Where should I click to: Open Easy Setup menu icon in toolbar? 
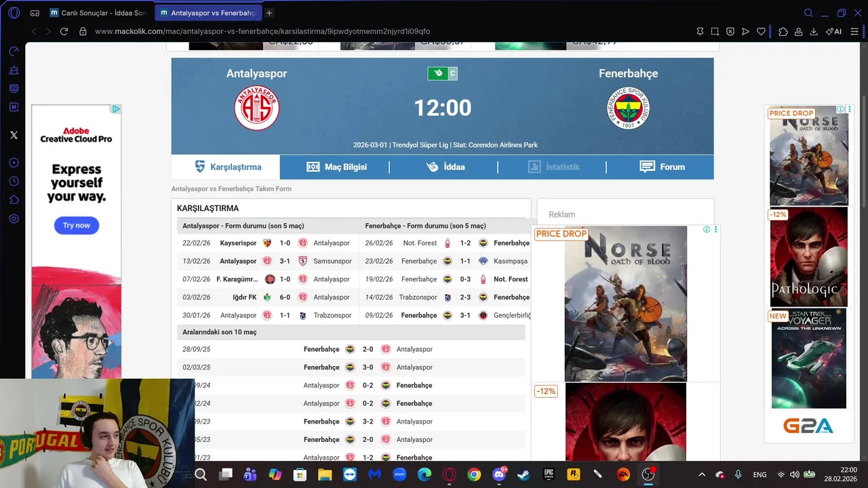pyautogui.click(x=854, y=31)
